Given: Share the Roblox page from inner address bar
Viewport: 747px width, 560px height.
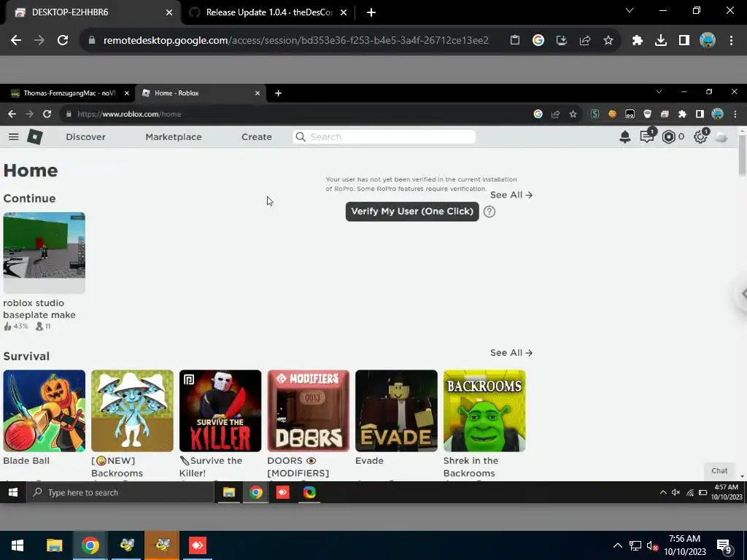Looking at the screenshot, I should coord(555,114).
